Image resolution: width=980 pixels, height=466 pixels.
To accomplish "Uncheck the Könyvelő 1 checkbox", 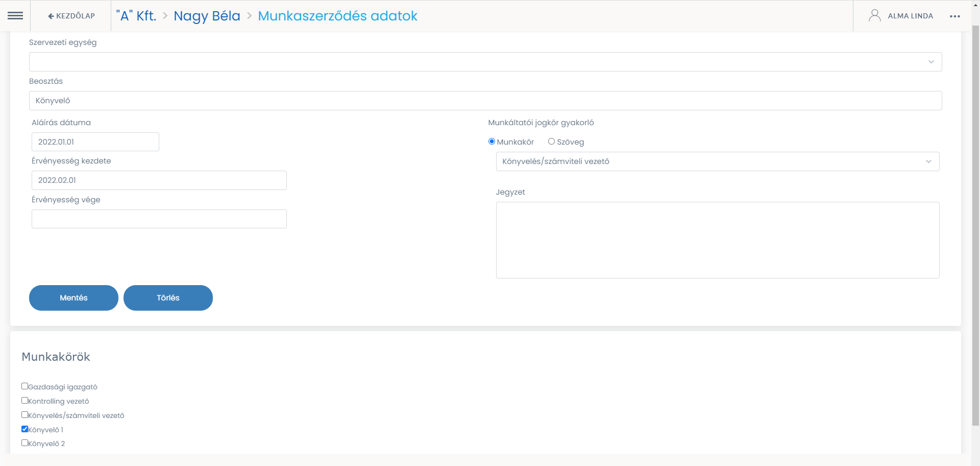I will pos(24,429).
